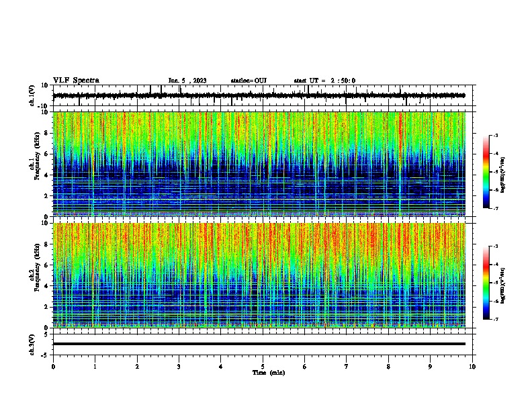Click the "-3" tick on ch.1 color bar
This screenshot has height=411, width=532.
496,136
